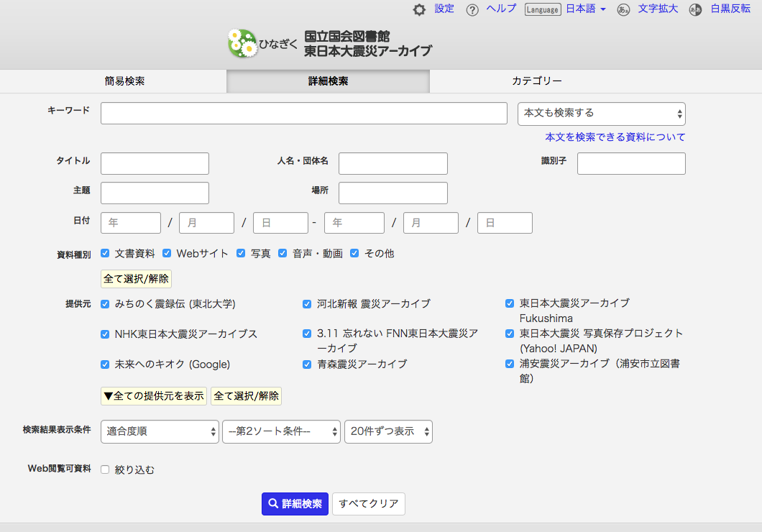762x532 pixels.
Task: Open the 日本語 language dropdown
Action: pyautogui.click(x=586, y=9)
